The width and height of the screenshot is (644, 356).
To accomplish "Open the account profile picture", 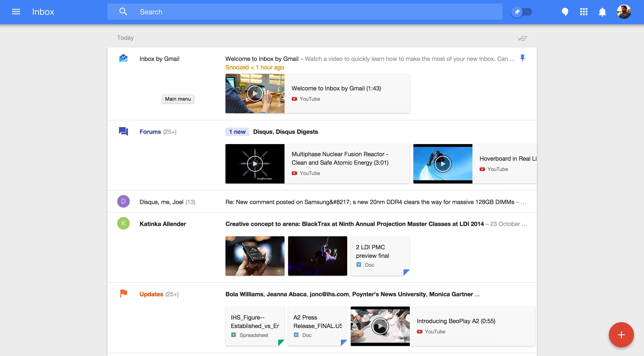I will click(624, 12).
